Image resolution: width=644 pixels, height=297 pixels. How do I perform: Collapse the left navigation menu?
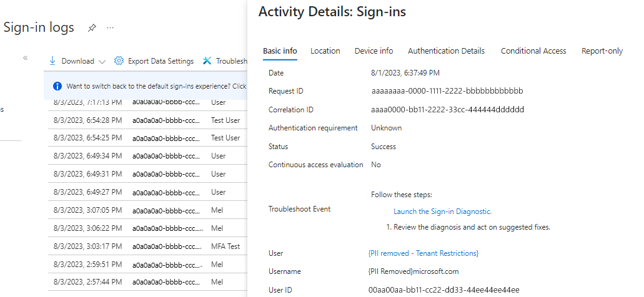[26, 57]
